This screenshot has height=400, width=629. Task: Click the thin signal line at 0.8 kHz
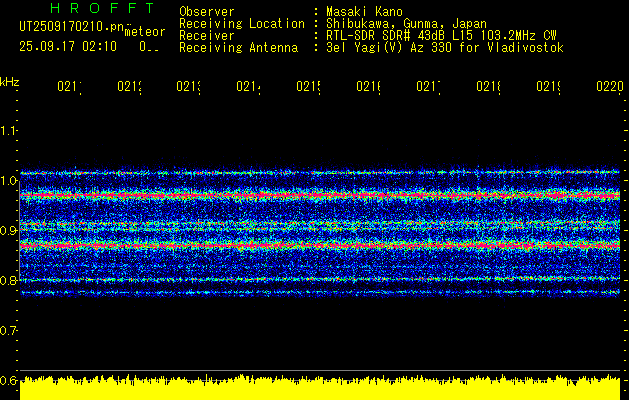coord(320,279)
